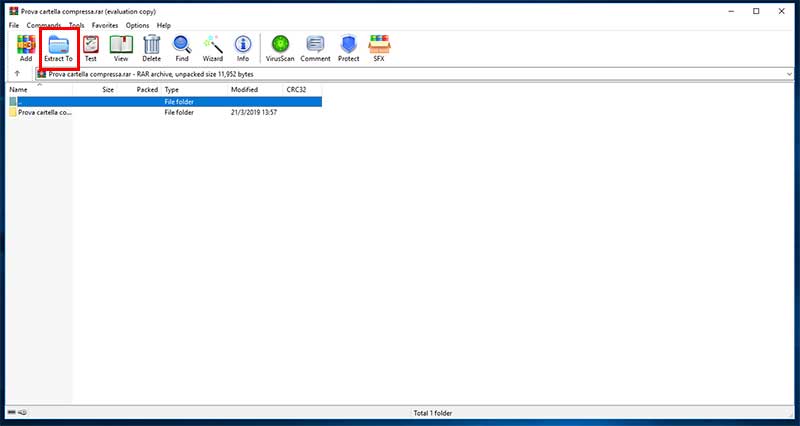
Task: Click the 'Total 1 folder' status text
Action: point(433,413)
